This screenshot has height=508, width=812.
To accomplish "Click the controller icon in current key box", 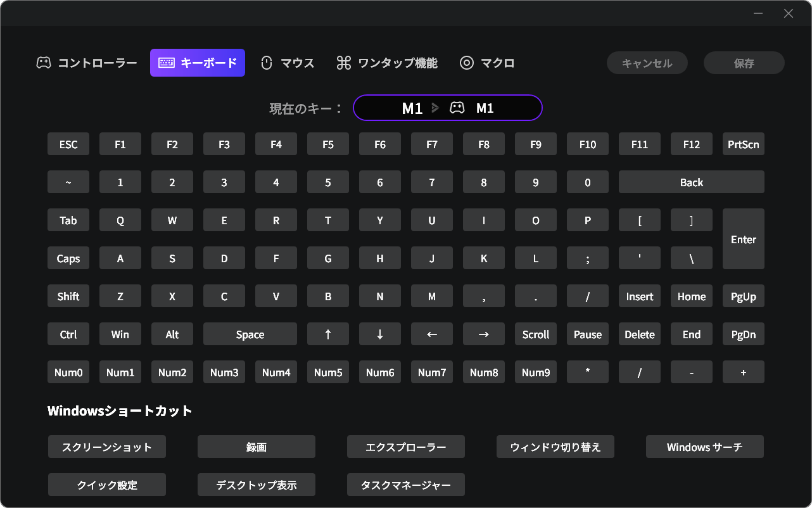I will click(457, 108).
